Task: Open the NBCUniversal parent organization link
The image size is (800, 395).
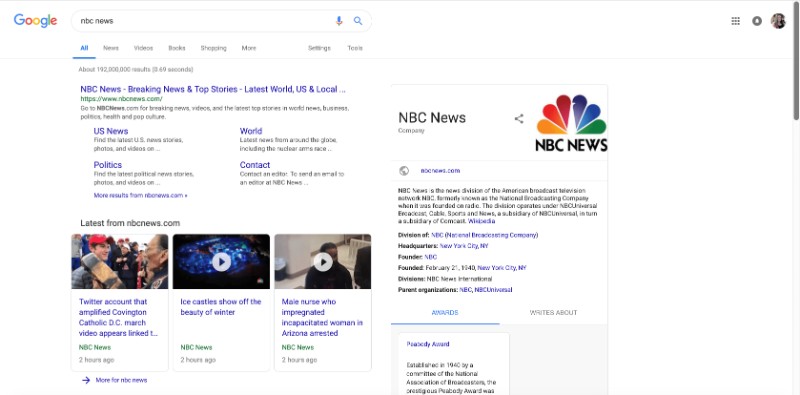Action: [493, 290]
